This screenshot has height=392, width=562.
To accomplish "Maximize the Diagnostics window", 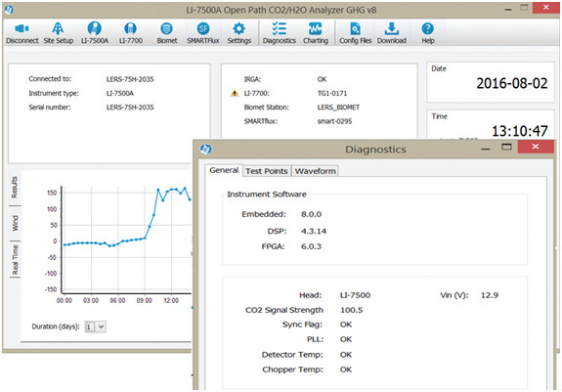I will (x=506, y=147).
